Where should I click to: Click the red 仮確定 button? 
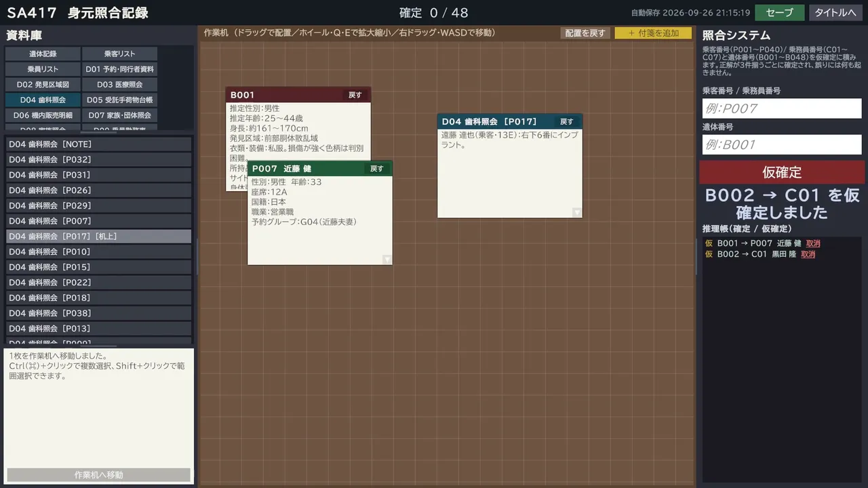pos(782,172)
